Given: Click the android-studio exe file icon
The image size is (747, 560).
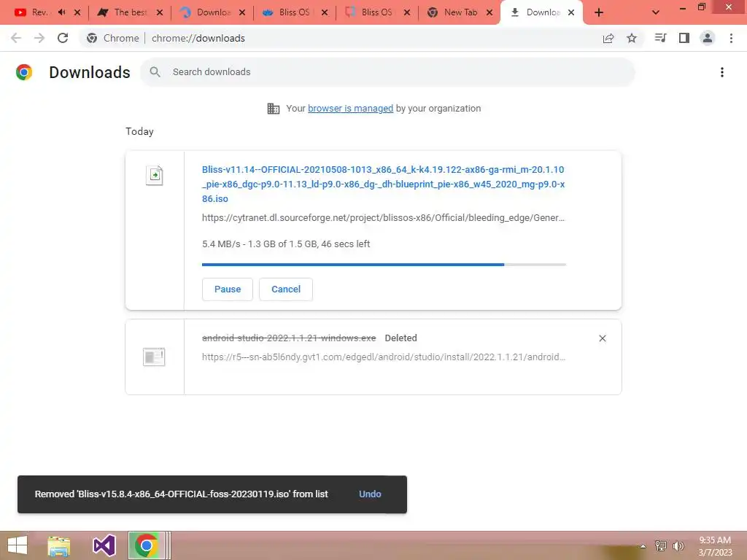Looking at the screenshot, I should [x=154, y=357].
